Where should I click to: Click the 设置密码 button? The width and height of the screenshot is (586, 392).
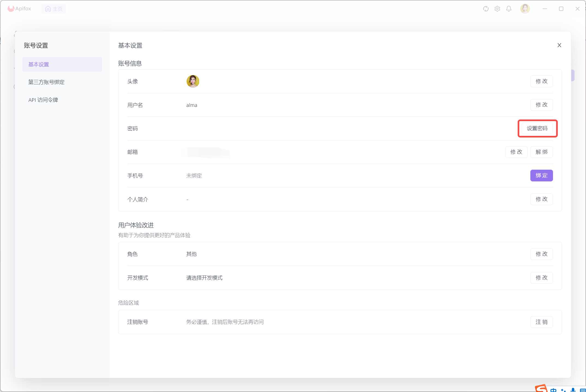(x=537, y=128)
